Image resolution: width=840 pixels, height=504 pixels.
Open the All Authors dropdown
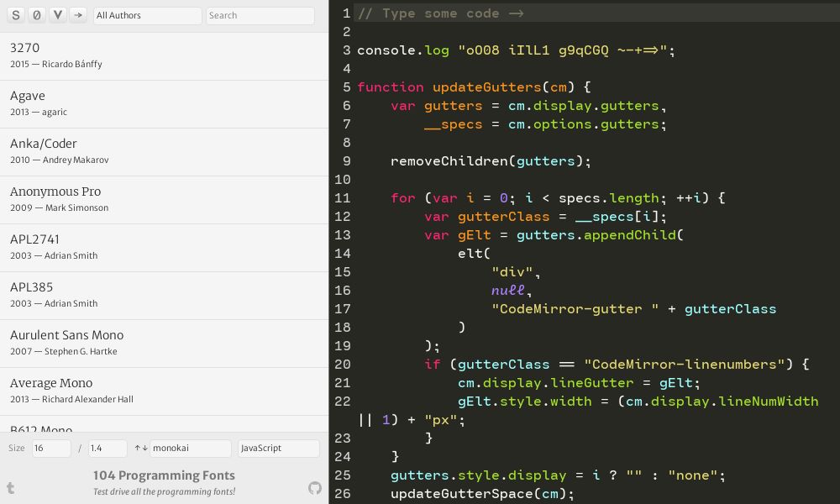[x=147, y=14]
